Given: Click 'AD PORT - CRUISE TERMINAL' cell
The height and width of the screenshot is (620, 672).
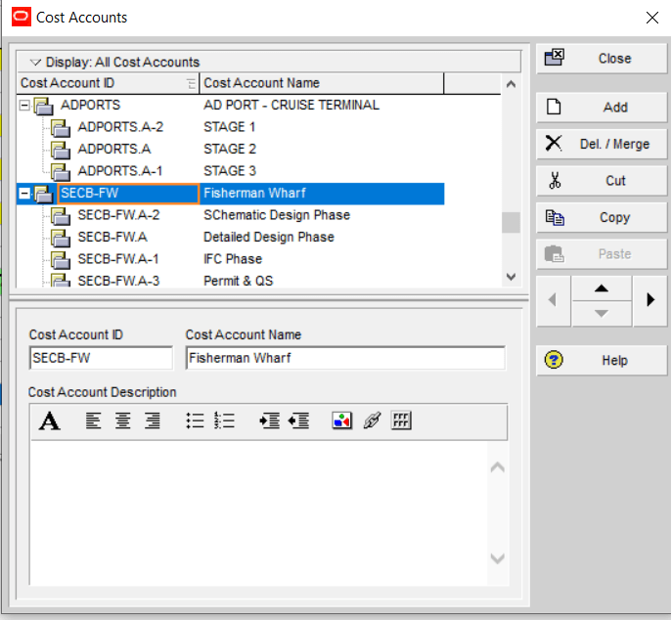Looking at the screenshot, I should coord(322,105).
